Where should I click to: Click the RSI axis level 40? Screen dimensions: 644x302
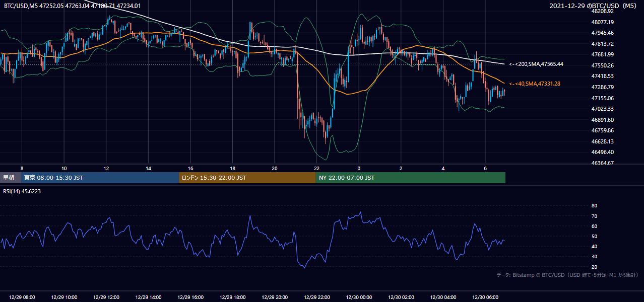tap(594, 246)
